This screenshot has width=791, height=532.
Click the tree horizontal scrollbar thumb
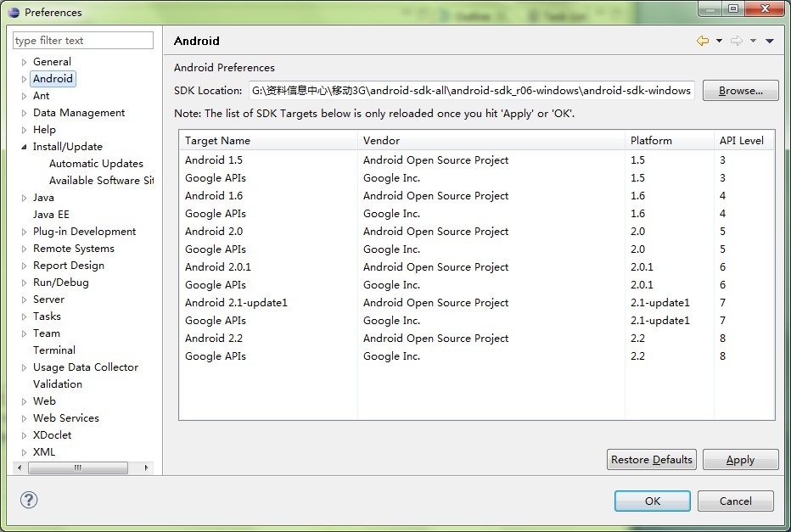pos(78,468)
